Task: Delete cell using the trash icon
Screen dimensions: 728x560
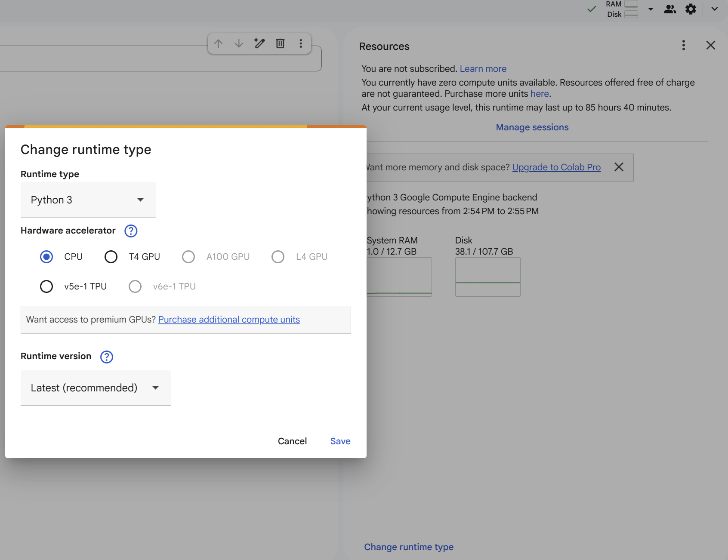Action: click(280, 43)
